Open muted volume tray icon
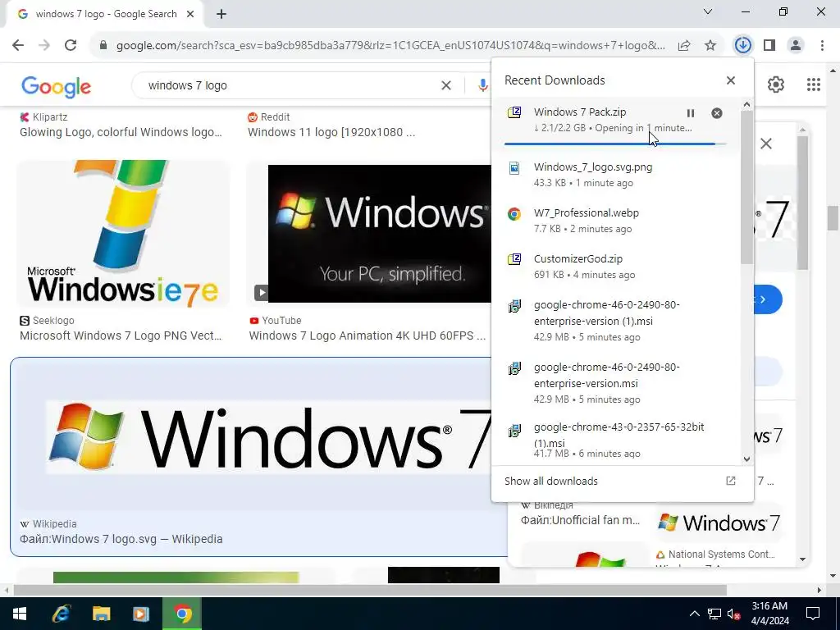840x630 pixels. pyautogui.click(x=733, y=614)
